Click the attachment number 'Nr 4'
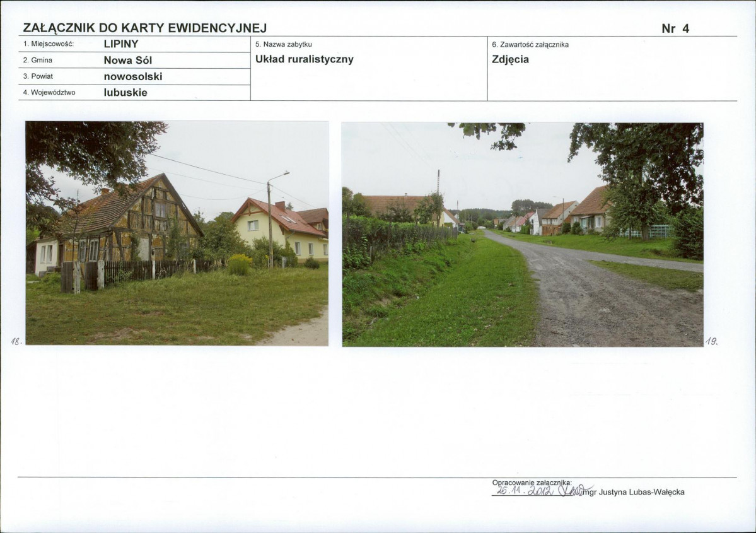756x533 pixels. pyautogui.click(x=675, y=28)
